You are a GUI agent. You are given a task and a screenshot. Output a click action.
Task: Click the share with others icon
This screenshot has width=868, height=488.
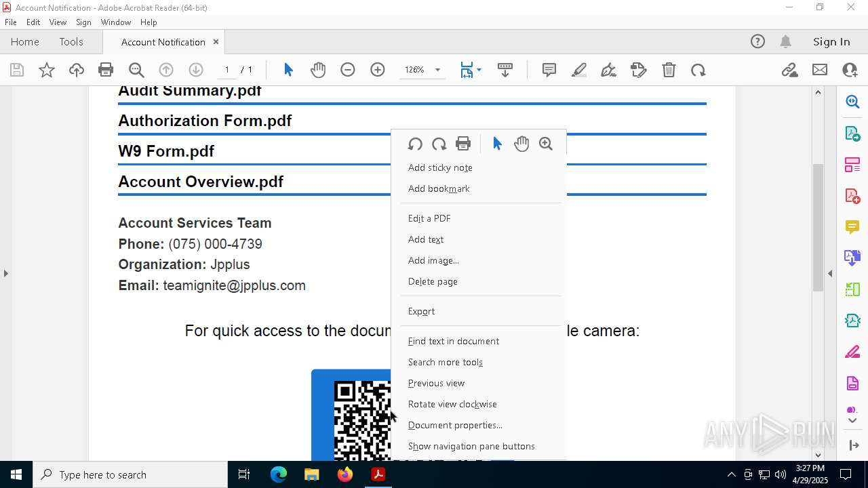[x=850, y=70]
